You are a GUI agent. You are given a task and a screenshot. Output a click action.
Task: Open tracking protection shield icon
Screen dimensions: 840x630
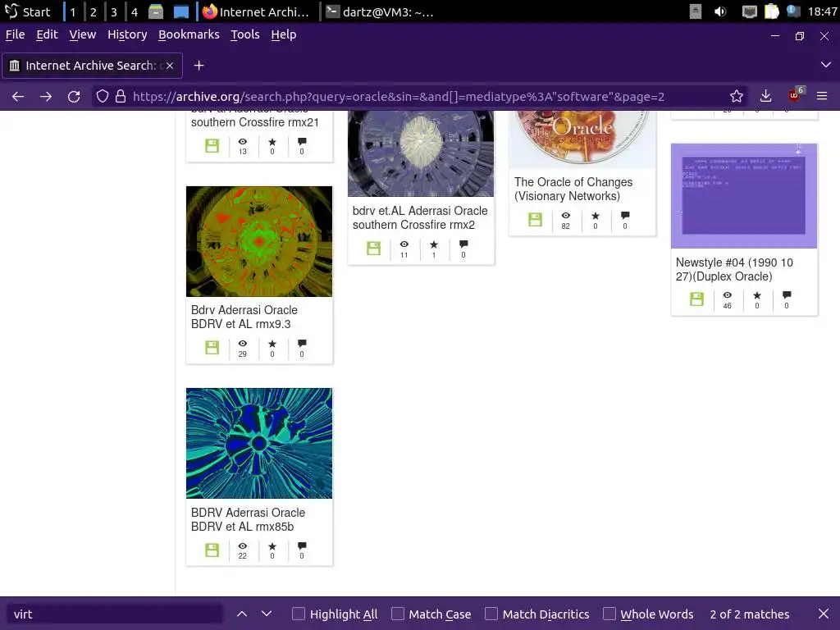[x=103, y=97]
